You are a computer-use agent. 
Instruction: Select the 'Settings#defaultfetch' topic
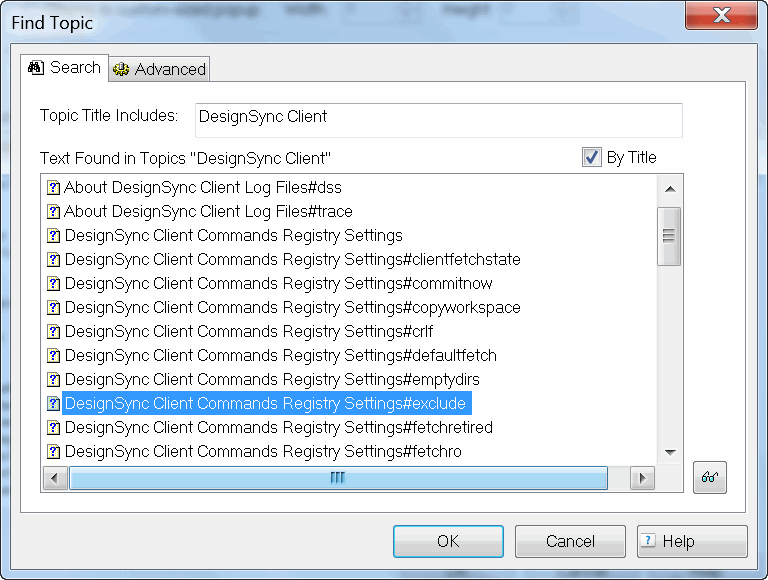point(281,356)
